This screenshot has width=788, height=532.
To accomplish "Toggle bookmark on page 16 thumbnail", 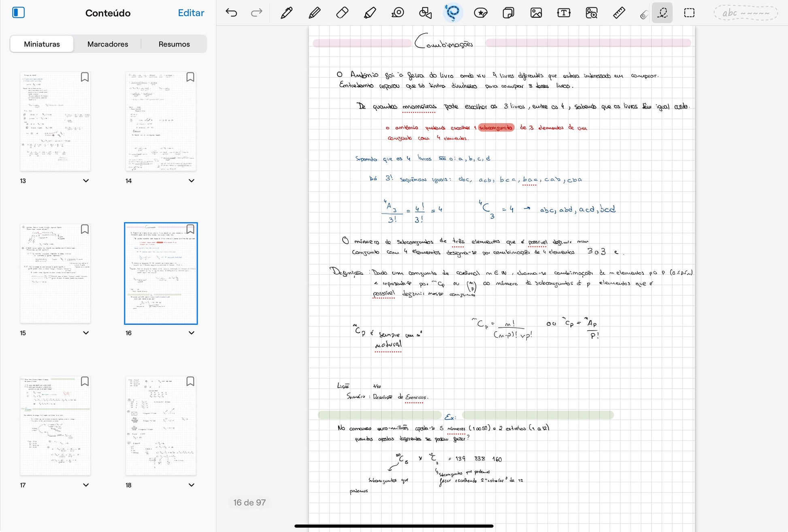I will click(x=190, y=229).
